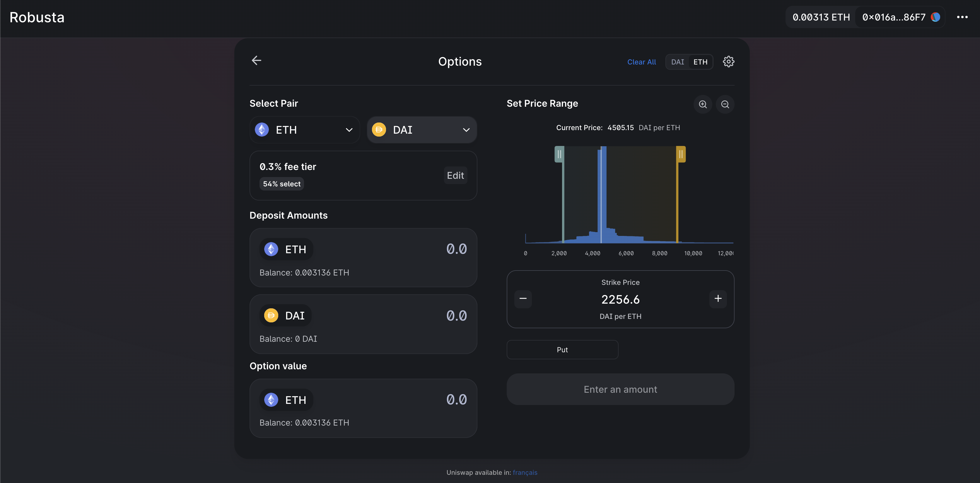Go back using the left arrow icon

click(256, 60)
